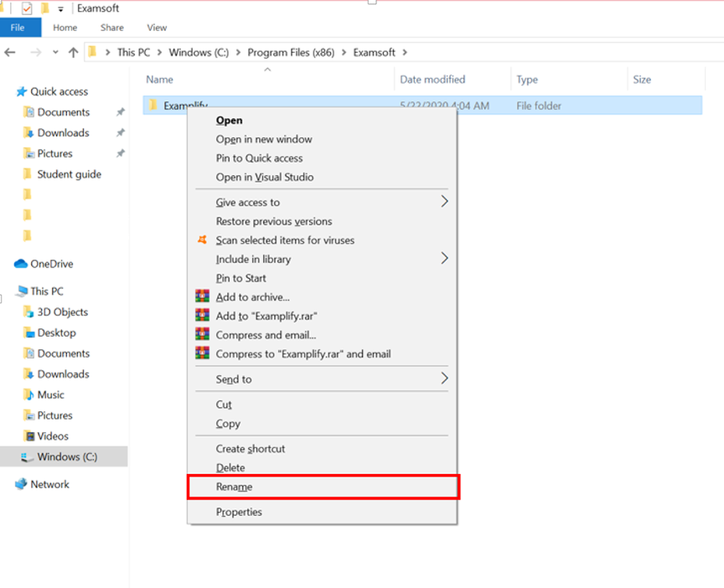Click Examsoft in address breadcrumb
Viewport: 724px width, 588px height.
[x=374, y=53]
